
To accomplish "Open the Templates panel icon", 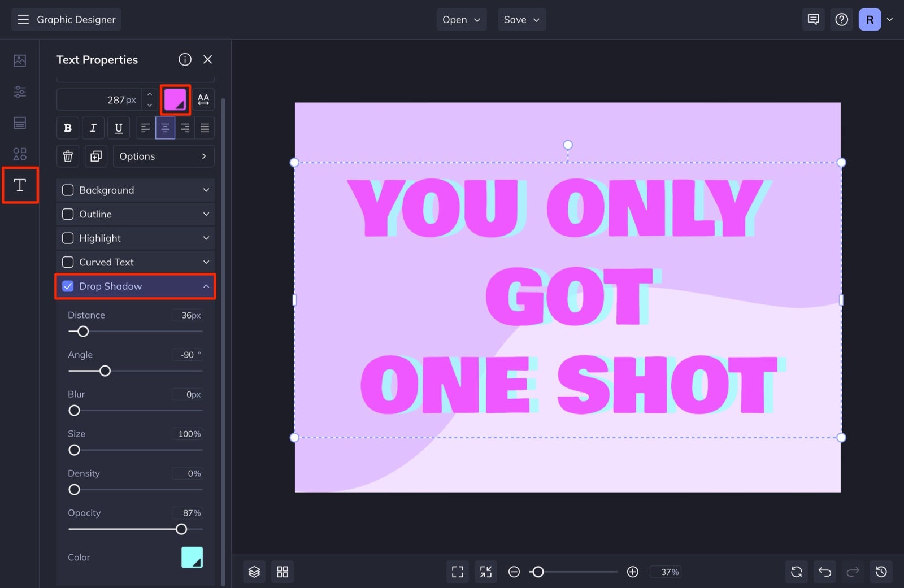I will [20, 123].
